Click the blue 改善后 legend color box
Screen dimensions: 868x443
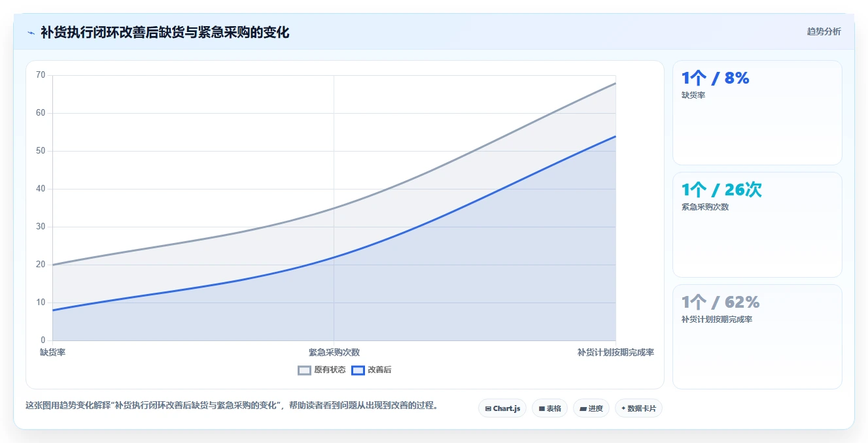[358, 370]
